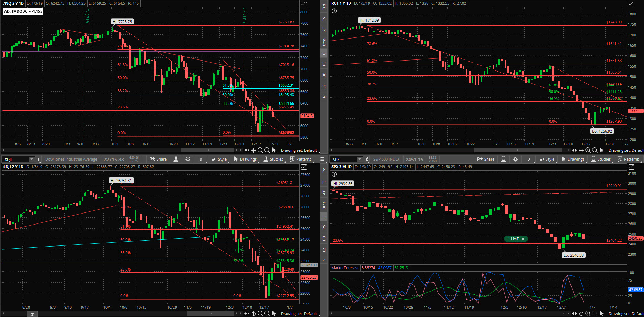
Task: Click the pan crosshair icon on the $DJI chart
Action: click(253, 314)
